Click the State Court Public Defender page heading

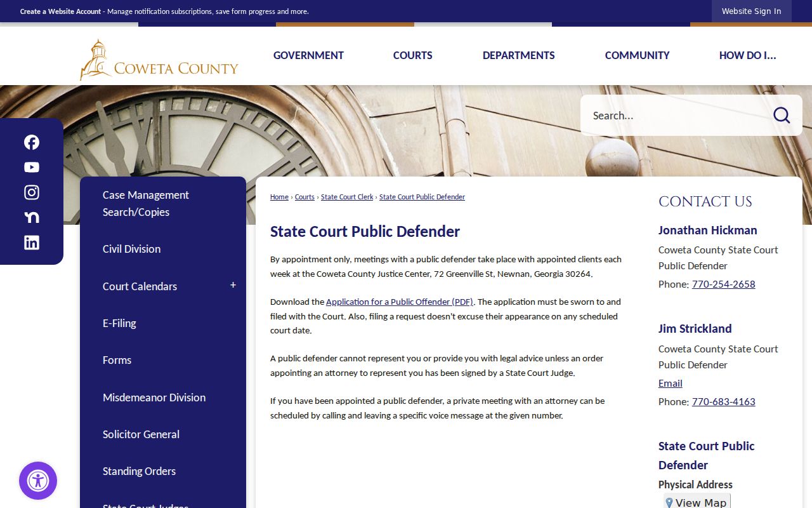tap(365, 231)
